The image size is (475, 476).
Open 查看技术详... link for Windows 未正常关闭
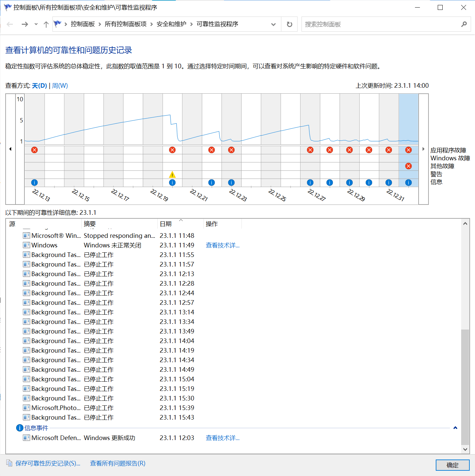click(223, 245)
